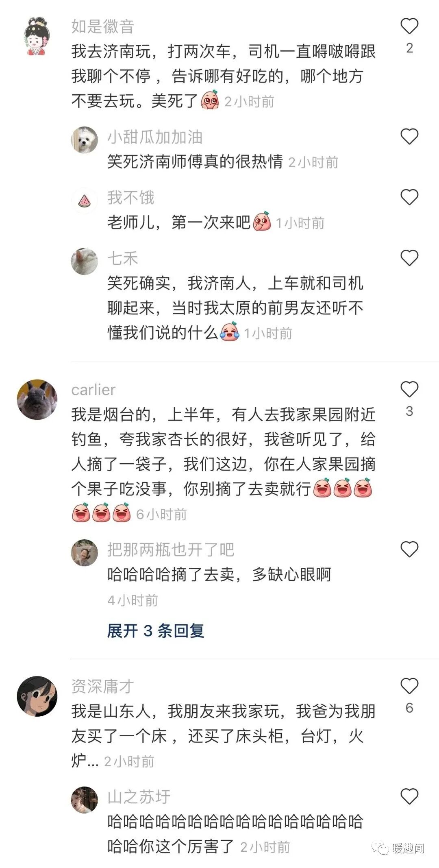
Task: Like 资深庸才's comment with 6 likes
Action: [x=409, y=686]
